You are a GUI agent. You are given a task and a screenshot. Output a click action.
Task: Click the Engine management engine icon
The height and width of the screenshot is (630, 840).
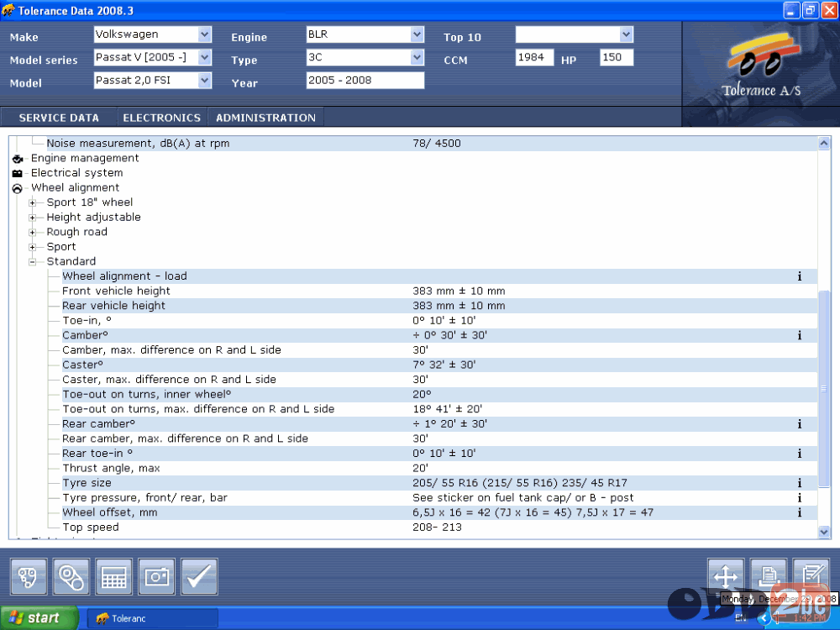pyautogui.click(x=17, y=159)
